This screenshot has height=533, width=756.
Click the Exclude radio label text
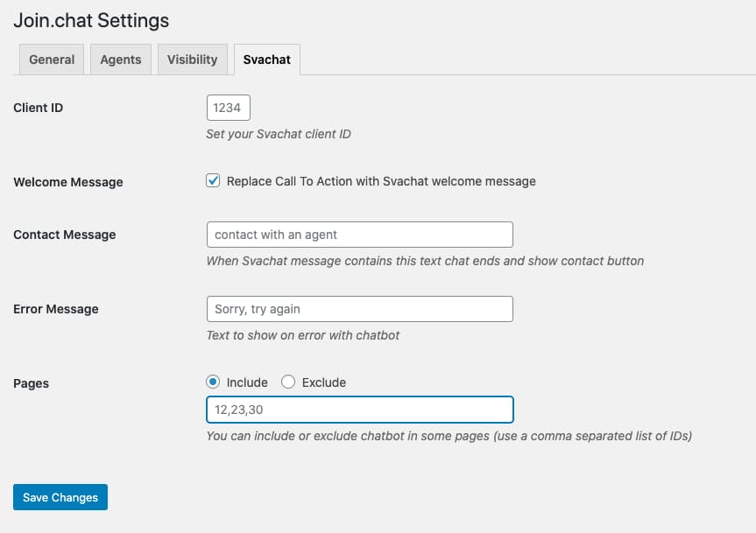pyautogui.click(x=324, y=382)
